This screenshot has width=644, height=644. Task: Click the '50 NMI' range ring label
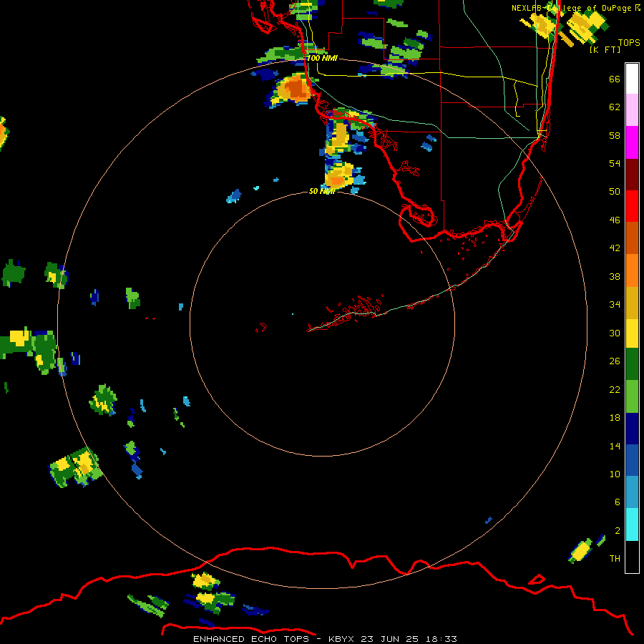321,191
